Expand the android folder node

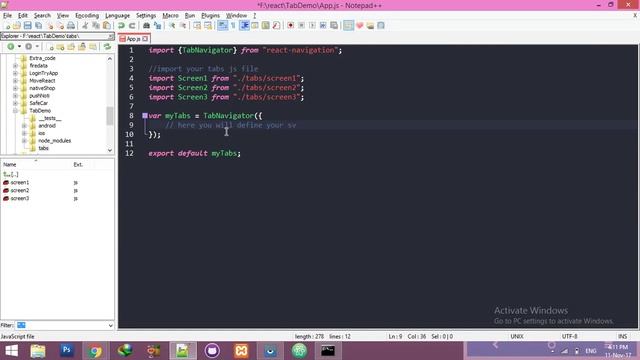(24, 126)
